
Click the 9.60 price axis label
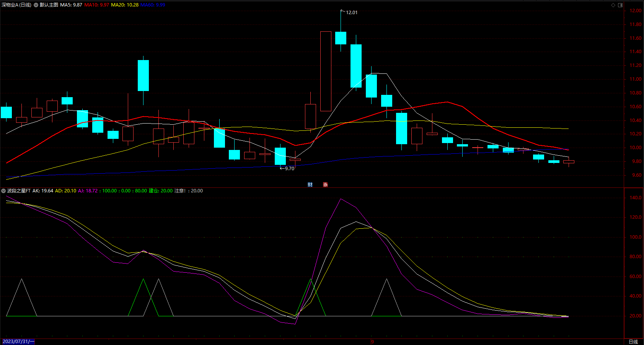[x=637, y=175]
